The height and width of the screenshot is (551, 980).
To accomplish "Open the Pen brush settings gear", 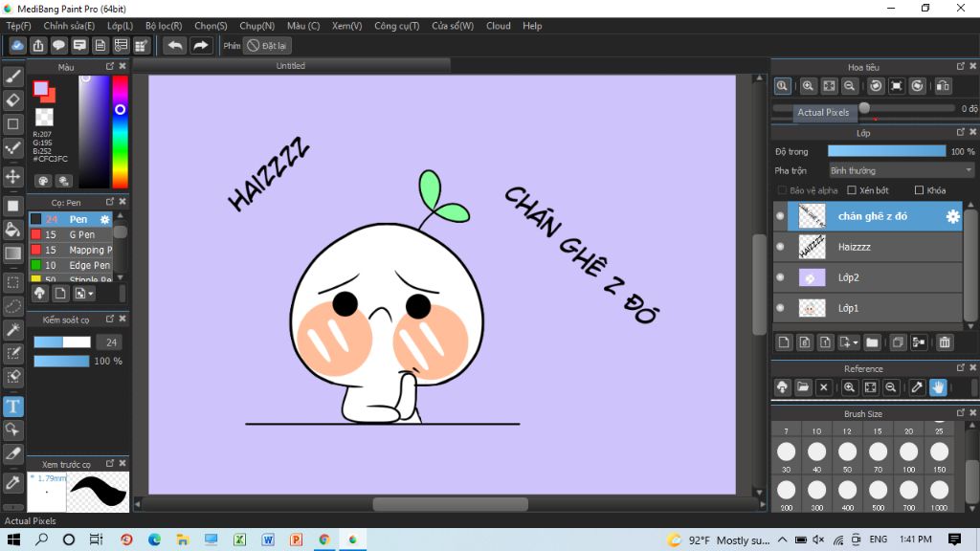I will click(104, 219).
